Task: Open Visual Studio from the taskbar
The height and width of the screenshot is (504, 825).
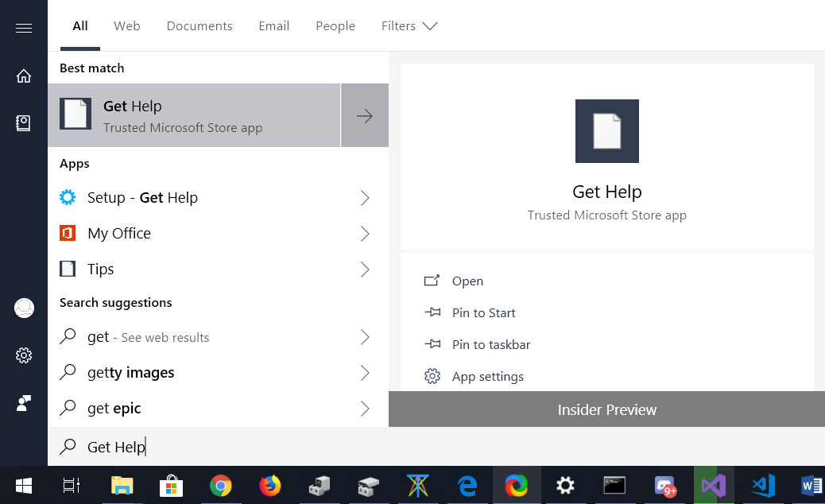Action: click(x=713, y=485)
